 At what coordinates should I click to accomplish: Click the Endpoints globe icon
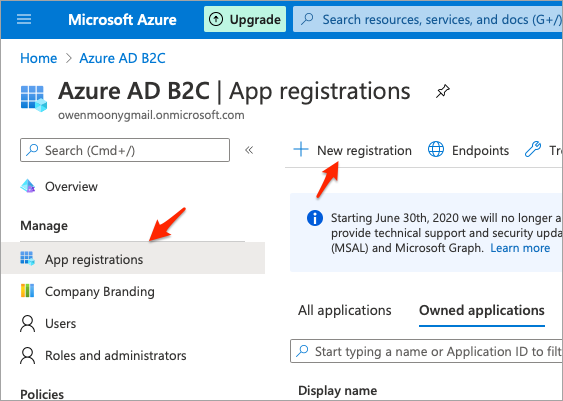(x=436, y=149)
